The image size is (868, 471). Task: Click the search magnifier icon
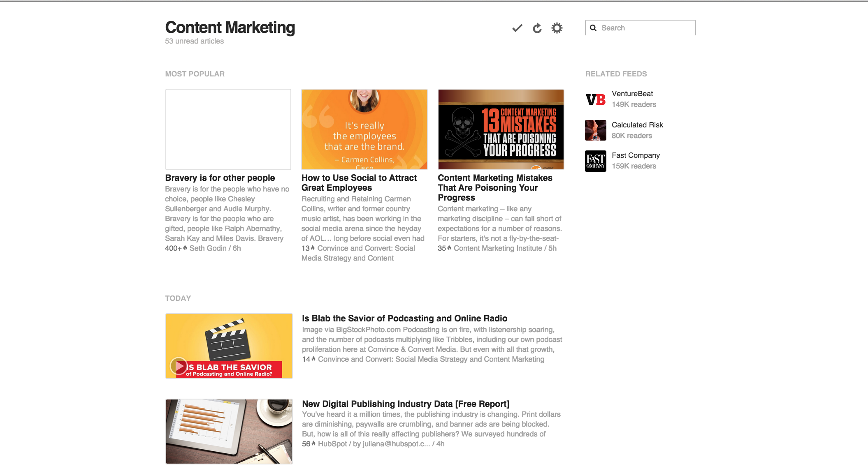point(593,28)
